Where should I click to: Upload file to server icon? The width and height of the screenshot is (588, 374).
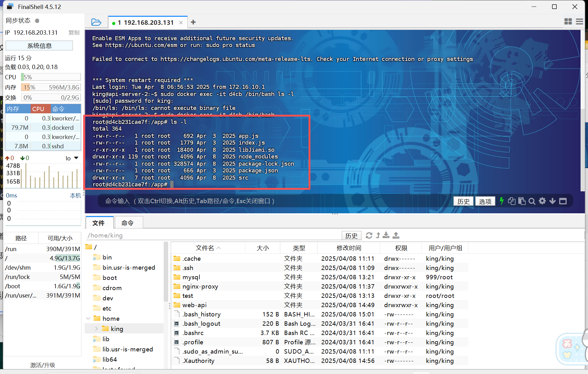tap(396, 236)
